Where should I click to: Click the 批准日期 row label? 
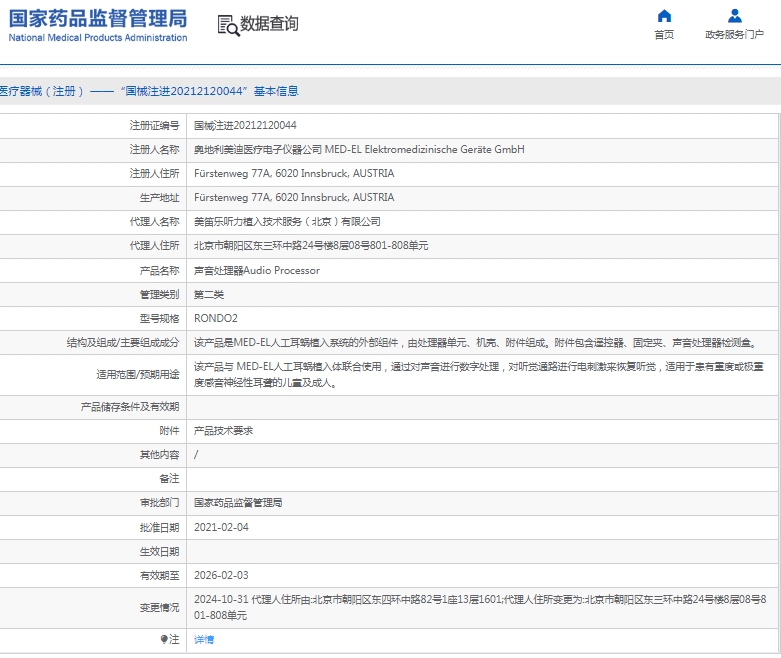pos(159,527)
